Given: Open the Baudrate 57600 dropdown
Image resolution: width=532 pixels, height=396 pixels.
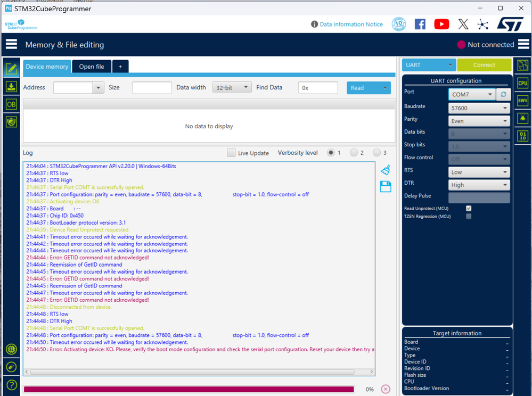Looking at the screenshot, I should [479, 108].
